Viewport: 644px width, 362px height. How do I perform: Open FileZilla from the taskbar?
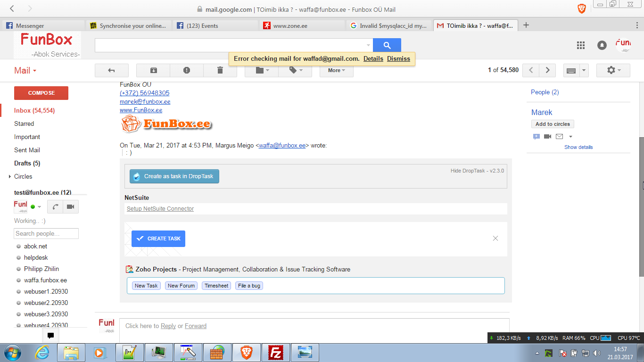275,353
